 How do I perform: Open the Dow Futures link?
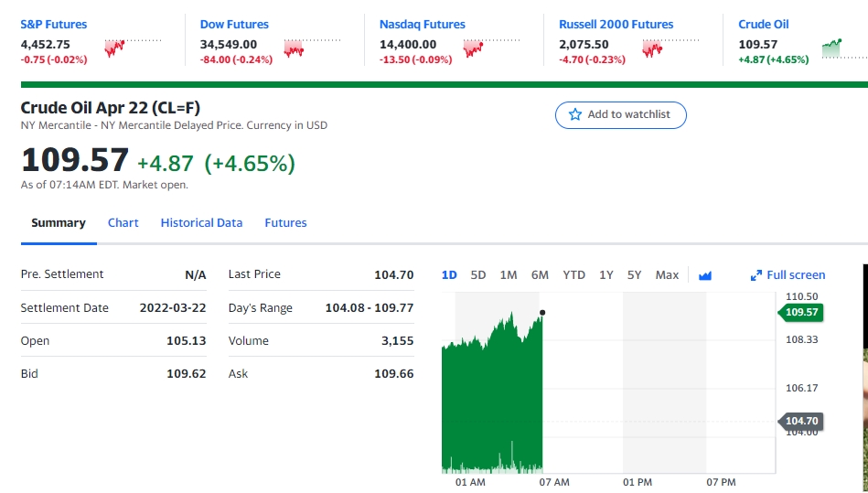pos(234,25)
